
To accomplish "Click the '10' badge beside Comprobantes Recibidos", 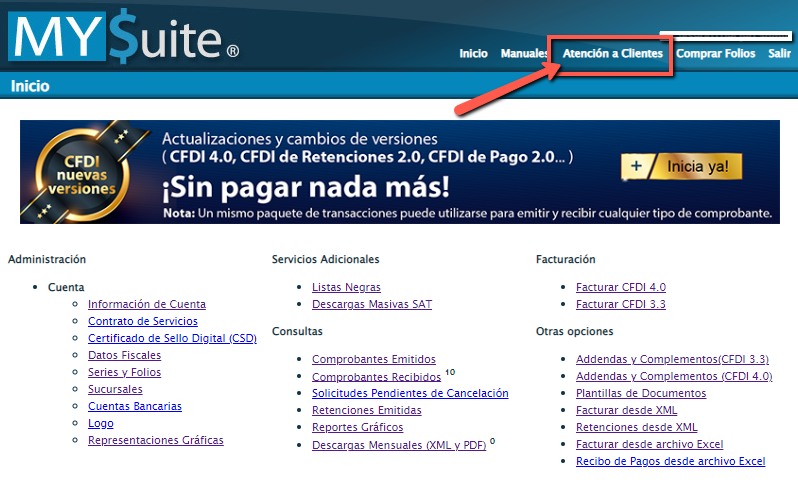I will point(450,372).
